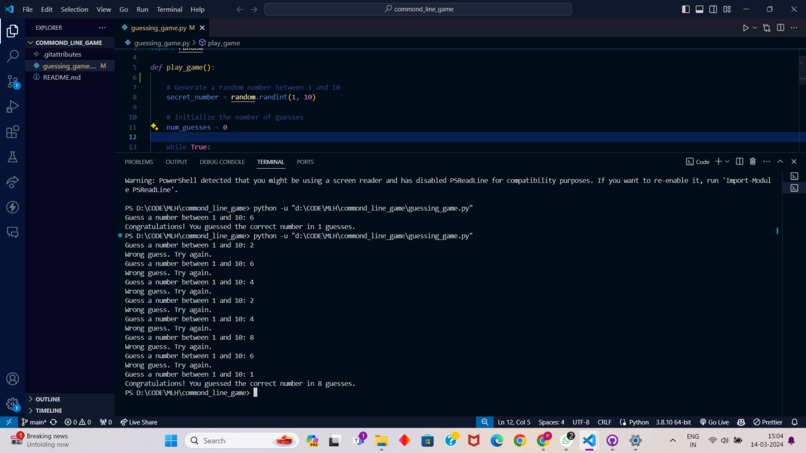Close the terminal panel
This screenshot has width=806, height=453.
point(794,161)
